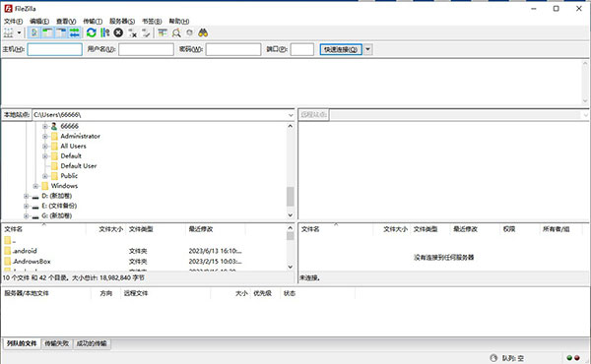
Task: Open the 查看(V) menu
Action: [x=66, y=22]
